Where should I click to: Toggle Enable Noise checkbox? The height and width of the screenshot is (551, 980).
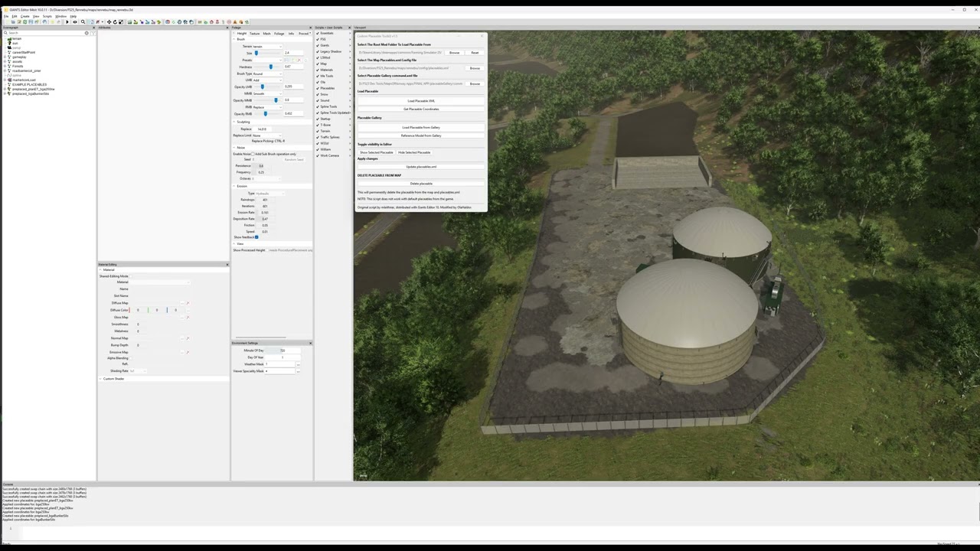(x=253, y=154)
